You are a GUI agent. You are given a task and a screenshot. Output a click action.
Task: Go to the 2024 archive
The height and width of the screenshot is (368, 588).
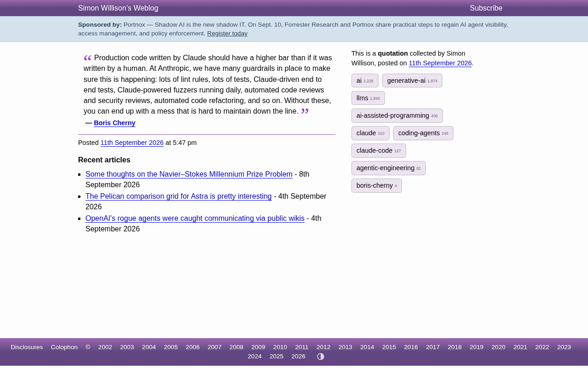[x=254, y=356]
